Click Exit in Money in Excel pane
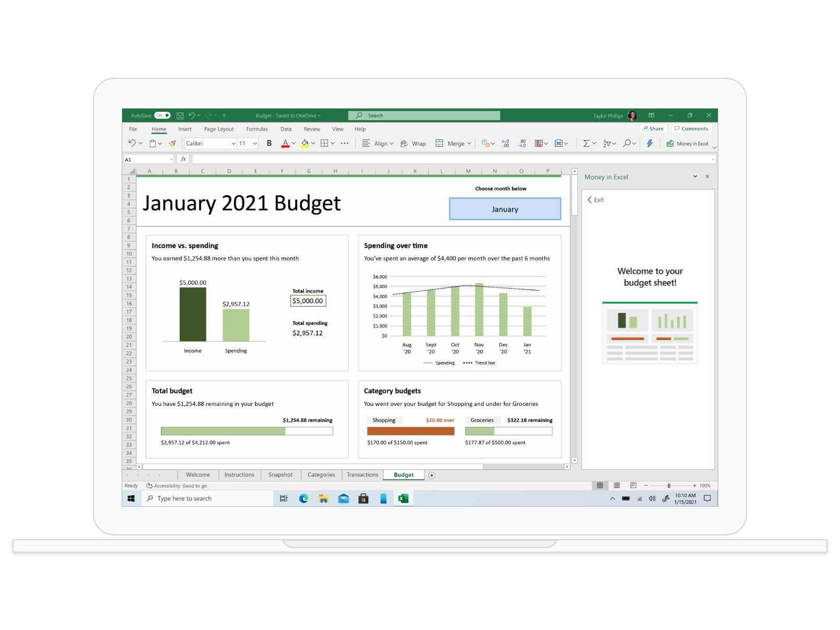Image resolution: width=840 pixels, height=630 pixels. 595,200
